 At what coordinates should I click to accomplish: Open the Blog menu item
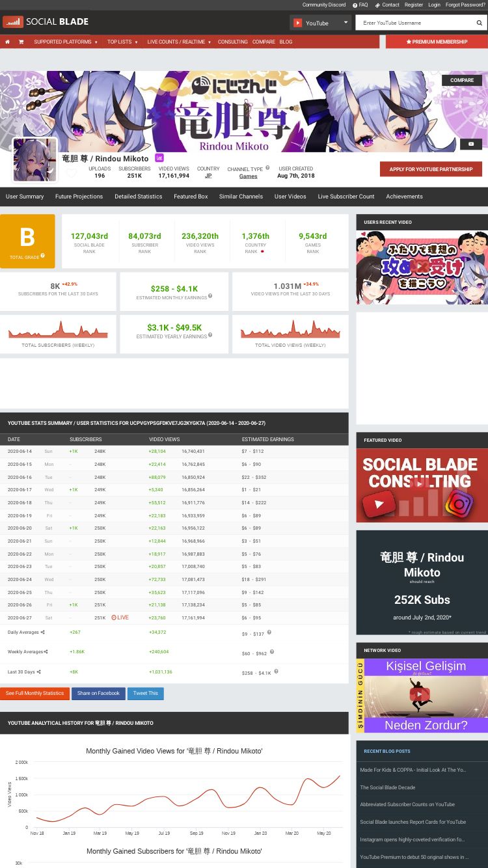pos(286,42)
